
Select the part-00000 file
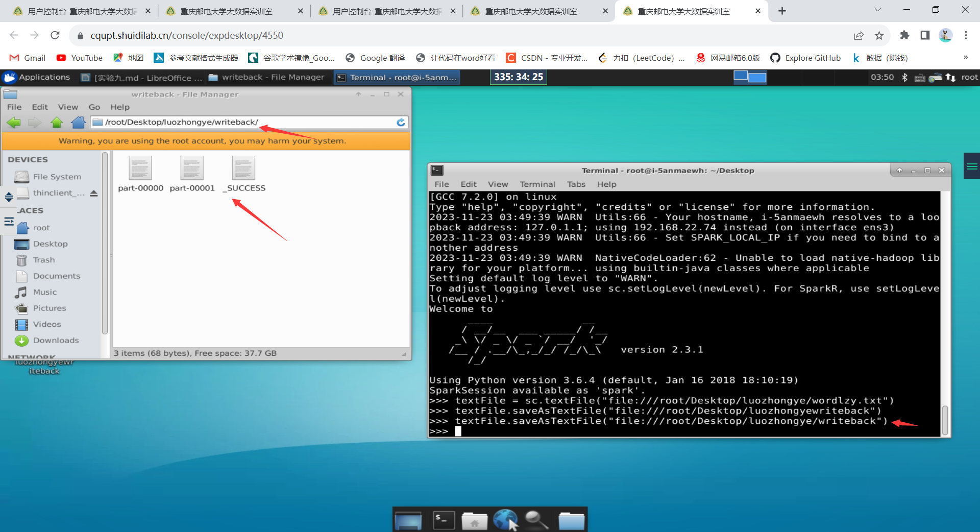click(x=140, y=174)
